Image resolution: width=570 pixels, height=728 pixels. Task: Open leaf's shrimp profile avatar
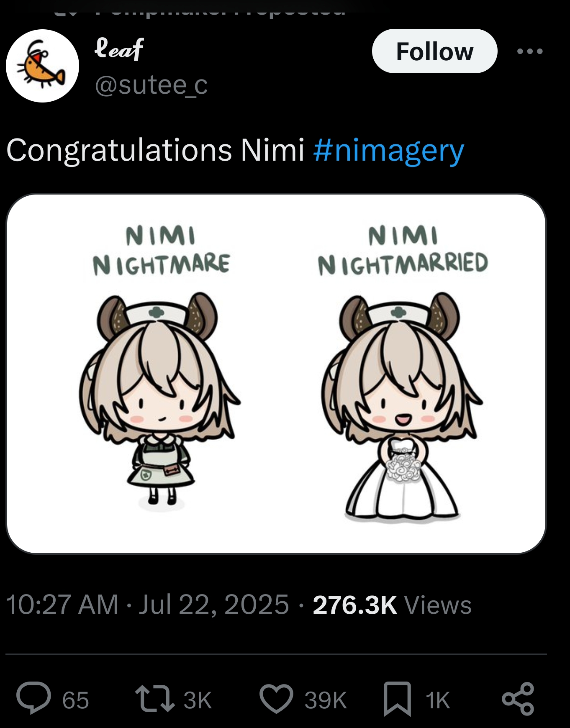point(42,66)
